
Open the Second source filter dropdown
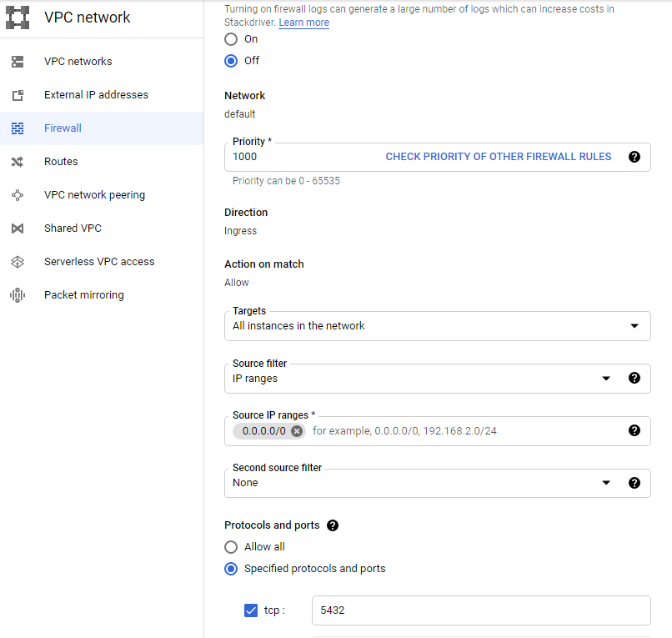(605, 483)
